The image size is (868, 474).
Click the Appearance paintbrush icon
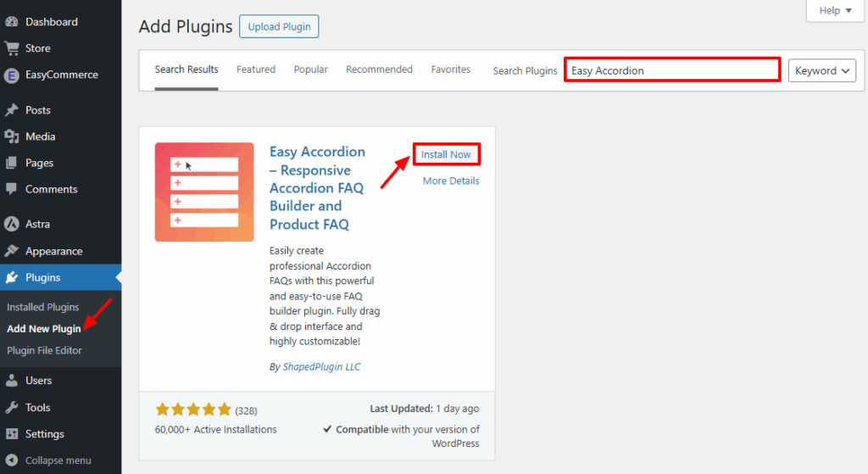click(12, 251)
